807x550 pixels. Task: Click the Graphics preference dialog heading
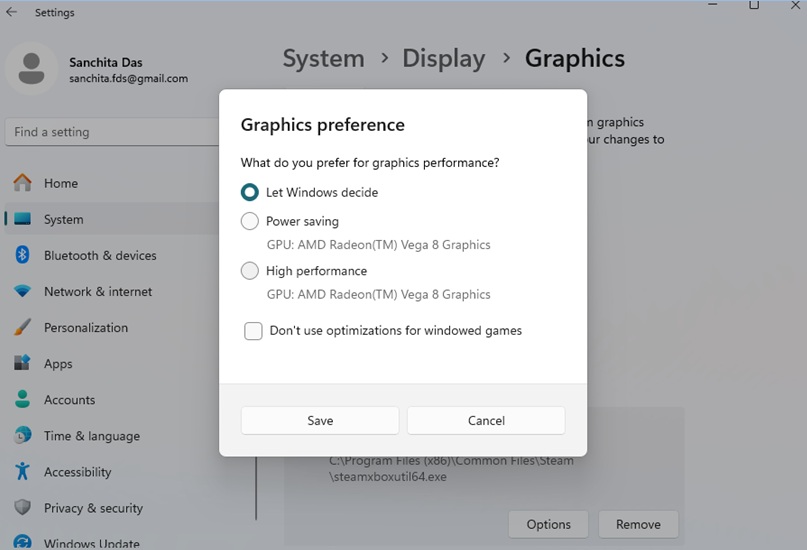323,125
